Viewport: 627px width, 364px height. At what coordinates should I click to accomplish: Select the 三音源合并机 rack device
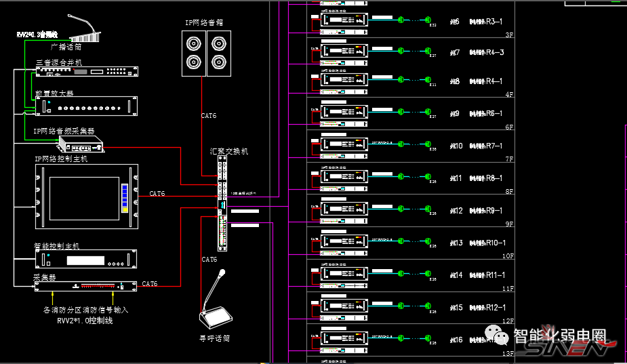pos(87,72)
